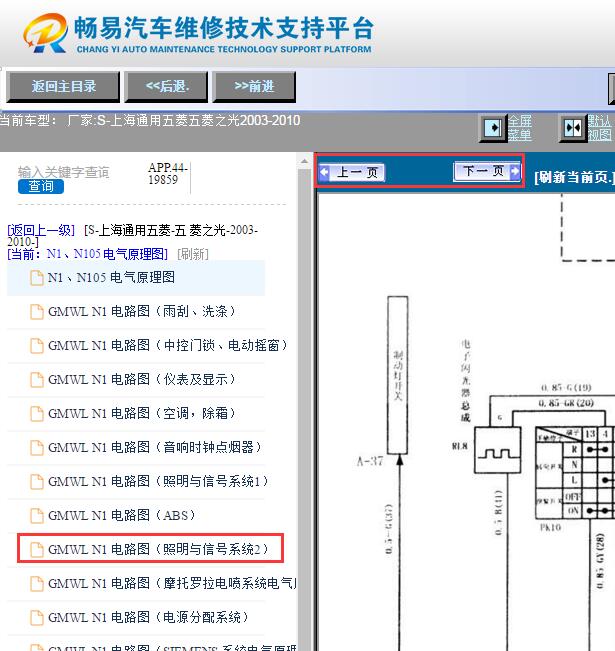Image resolution: width=615 pixels, height=651 pixels.
Task: Click the sidebar scrollbar up arrow
Action: tap(304, 161)
